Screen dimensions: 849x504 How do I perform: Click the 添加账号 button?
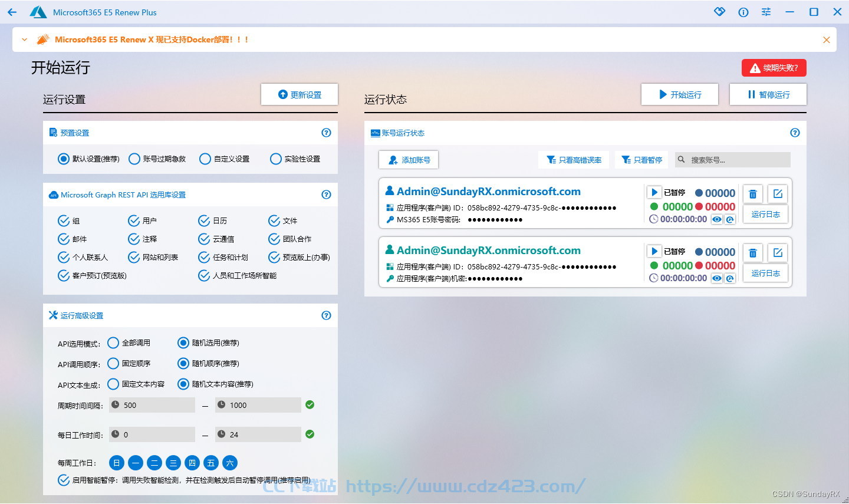tap(409, 160)
